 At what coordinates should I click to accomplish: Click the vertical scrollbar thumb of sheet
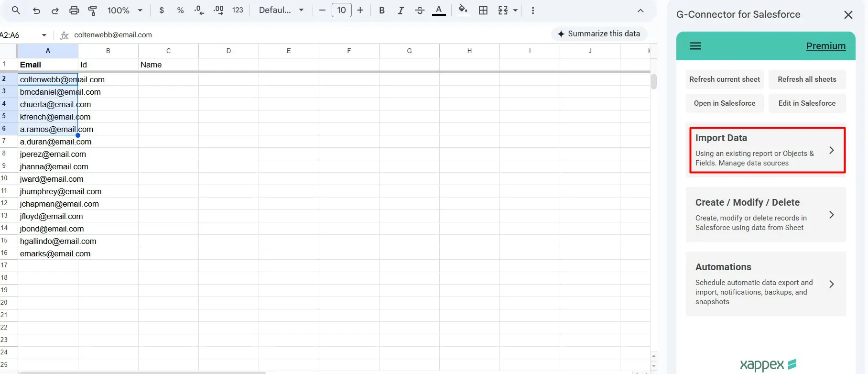point(654,82)
